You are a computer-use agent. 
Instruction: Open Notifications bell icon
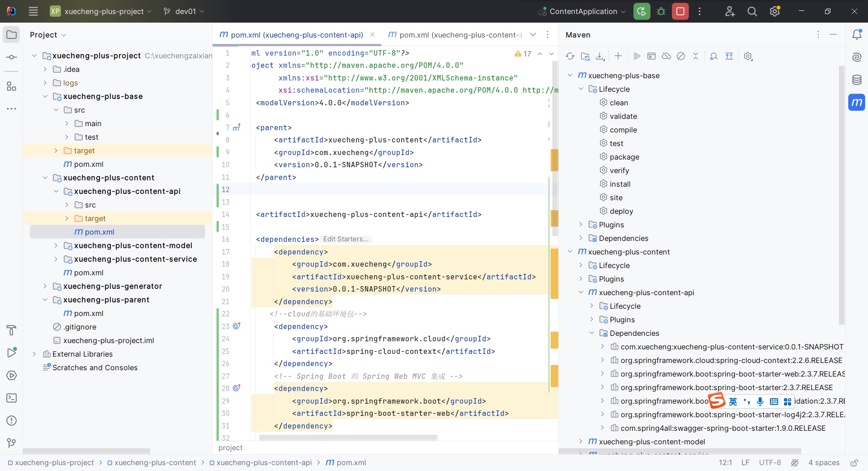[857, 34]
